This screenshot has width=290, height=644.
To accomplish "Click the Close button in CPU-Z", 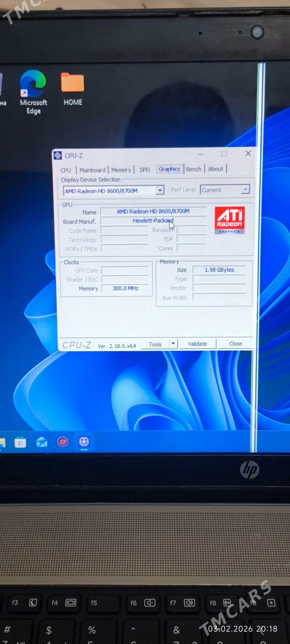I will 235,343.
